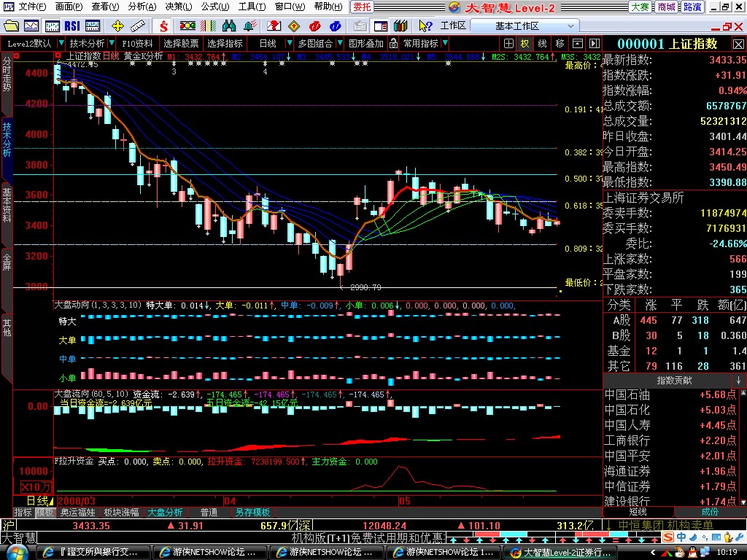Expand the 常用指标 dropdown arrow
Image resolution: width=747 pixels, height=560 pixels.
[x=444, y=44]
